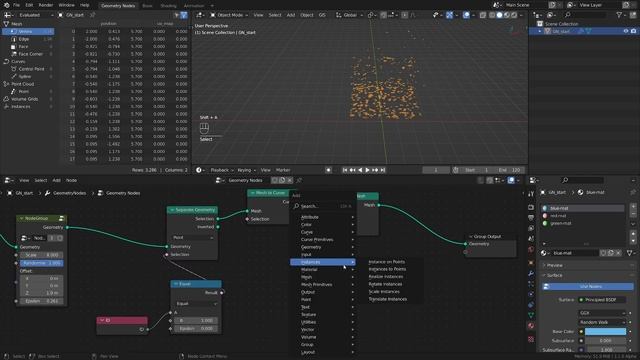The image size is (640, 360).
Task: Jump to the timeline start frame
Action: point(345,170)
